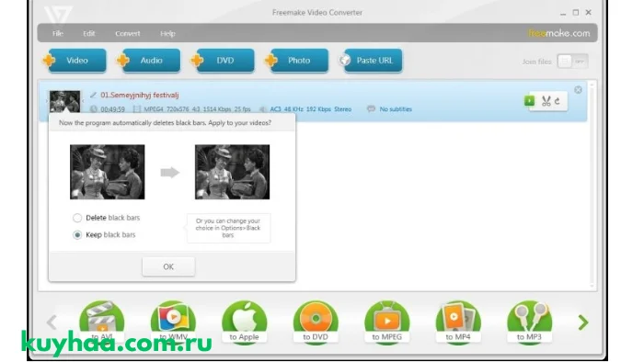
Task: Click the cropped preview image on right
Action: pyautogui.click(x=232, y=172)
